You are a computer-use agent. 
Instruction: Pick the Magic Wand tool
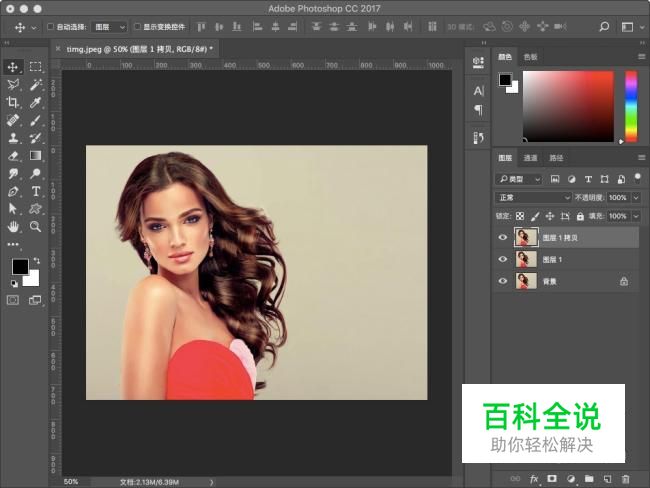[x=35, y=84]
